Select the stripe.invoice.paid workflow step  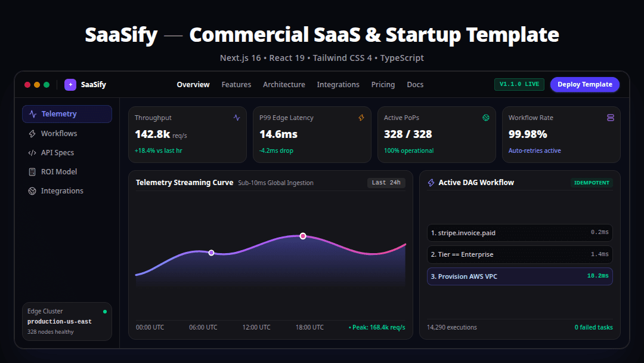point(519,233)
